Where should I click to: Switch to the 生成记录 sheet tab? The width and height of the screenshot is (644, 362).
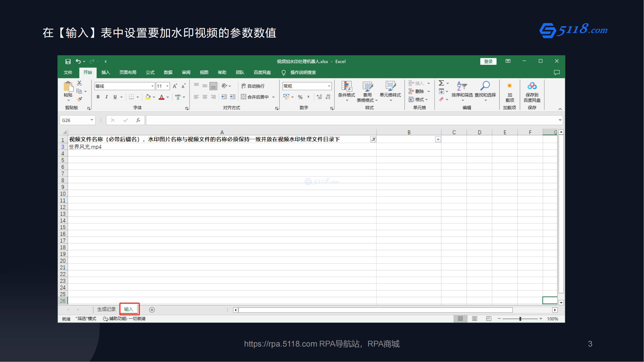click(106, 310)
